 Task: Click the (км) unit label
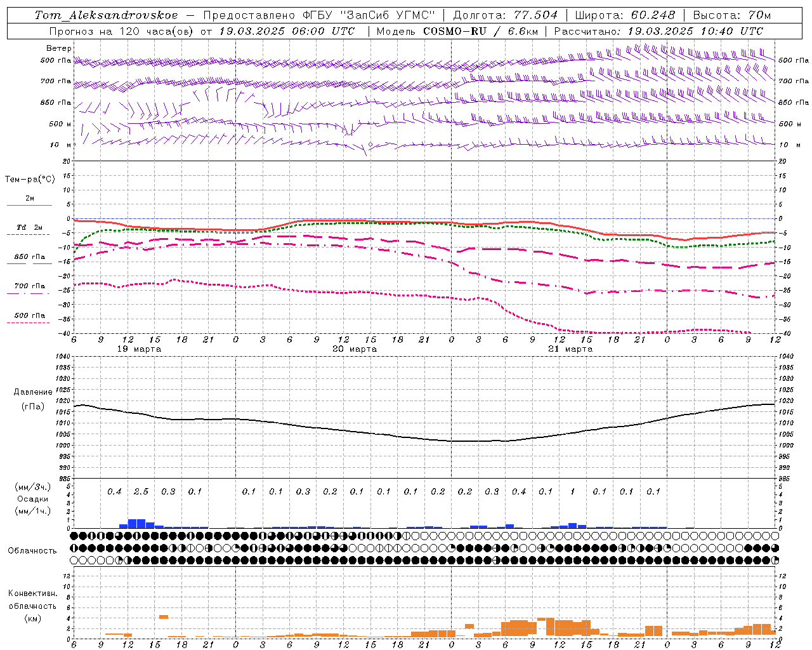click(x=32, y=618)
